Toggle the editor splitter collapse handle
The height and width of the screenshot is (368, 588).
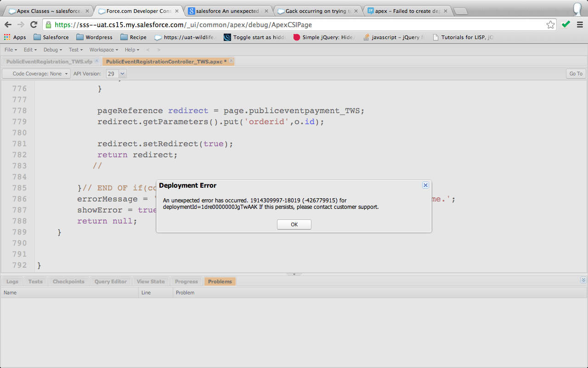294,274
